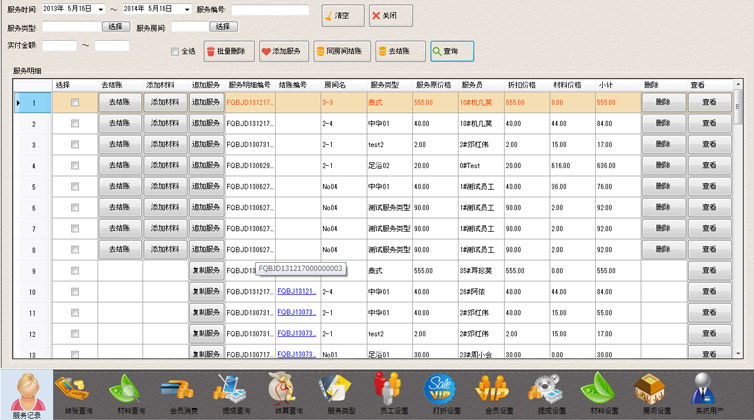754x420 pixels.
Task: Tick the checkbox in row 7
Action: 75,229
